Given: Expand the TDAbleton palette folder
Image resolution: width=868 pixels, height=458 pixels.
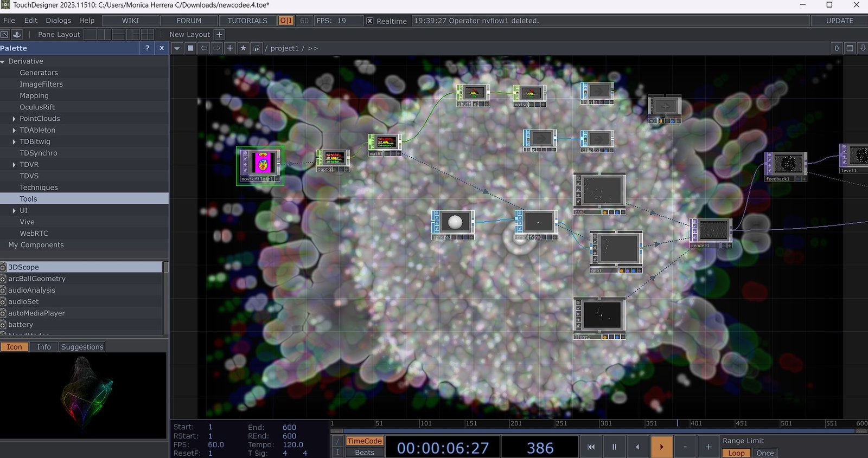Looking at the screenshot, I should click(14, 130).
